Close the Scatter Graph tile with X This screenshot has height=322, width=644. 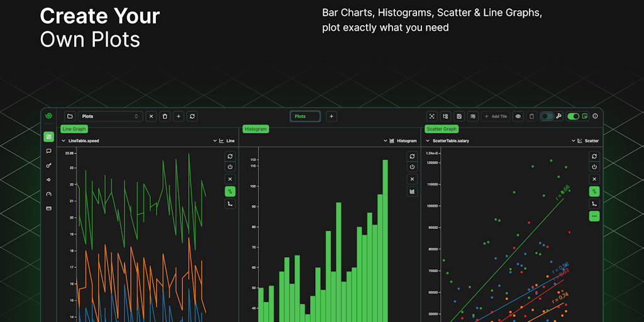(594, 179)
